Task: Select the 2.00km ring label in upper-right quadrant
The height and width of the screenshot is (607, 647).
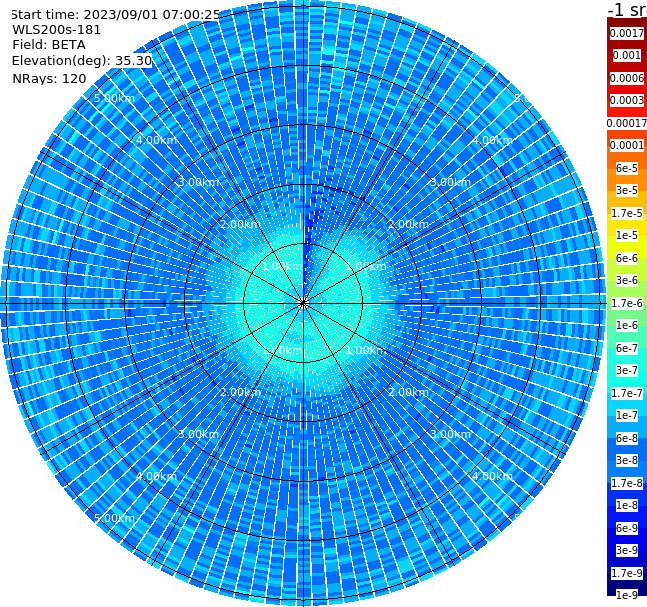Action: pos(408,224)
